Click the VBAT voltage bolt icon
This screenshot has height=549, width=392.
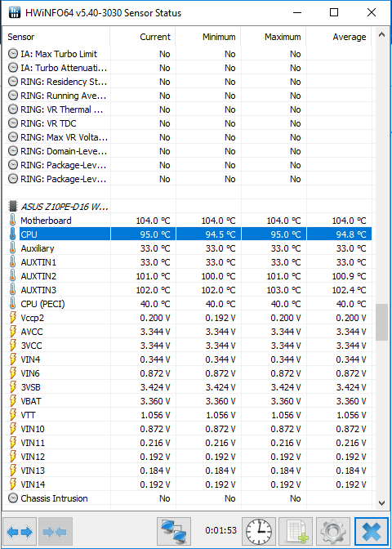(x=13, y=401)
